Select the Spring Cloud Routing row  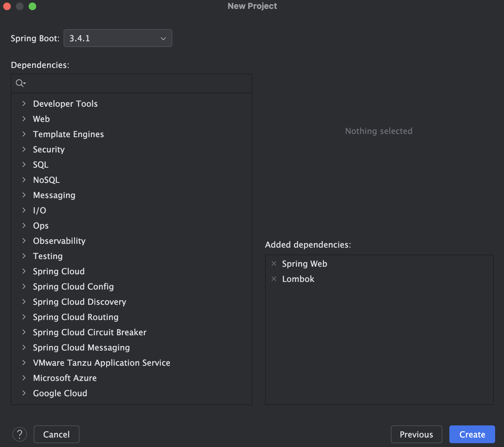(x=132, y=317)
